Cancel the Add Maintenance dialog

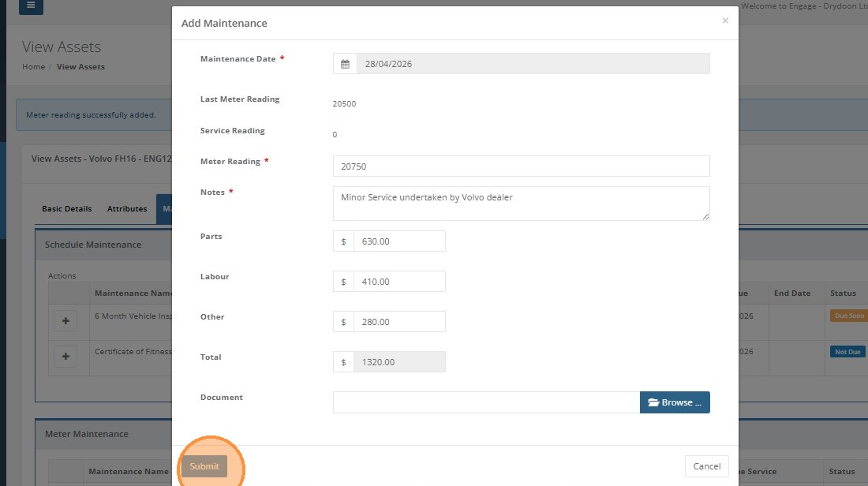tap(706, 466)
